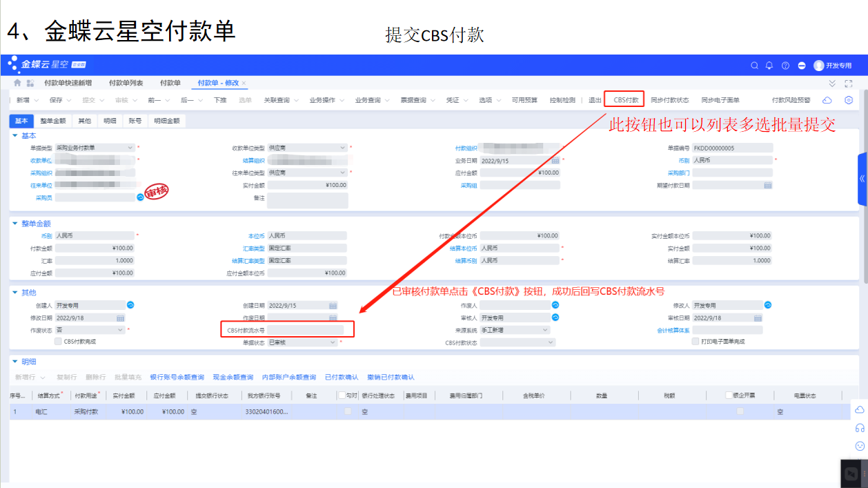Collapse the 整单金额 section
The height and width of the screenshot is (488, 868).
pyautogui.click(x=16, y=224)
